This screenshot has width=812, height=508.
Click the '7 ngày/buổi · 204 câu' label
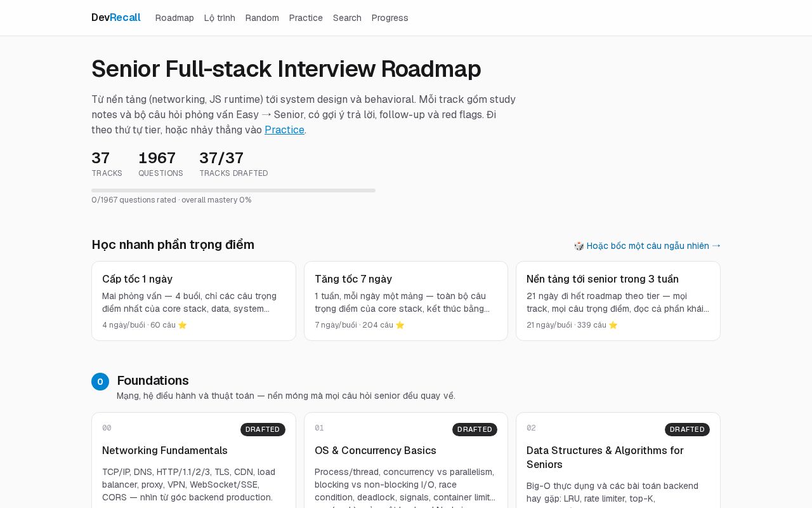360,325
